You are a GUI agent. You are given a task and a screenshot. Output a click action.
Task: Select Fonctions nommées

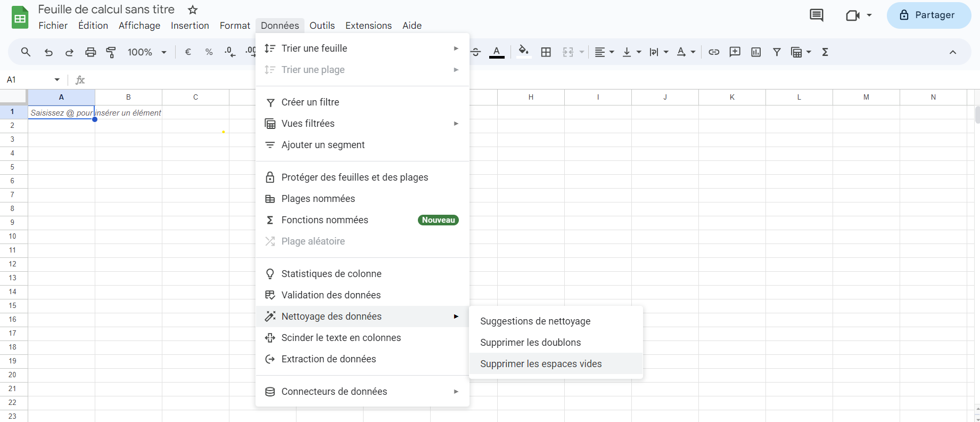coord(363,220)
